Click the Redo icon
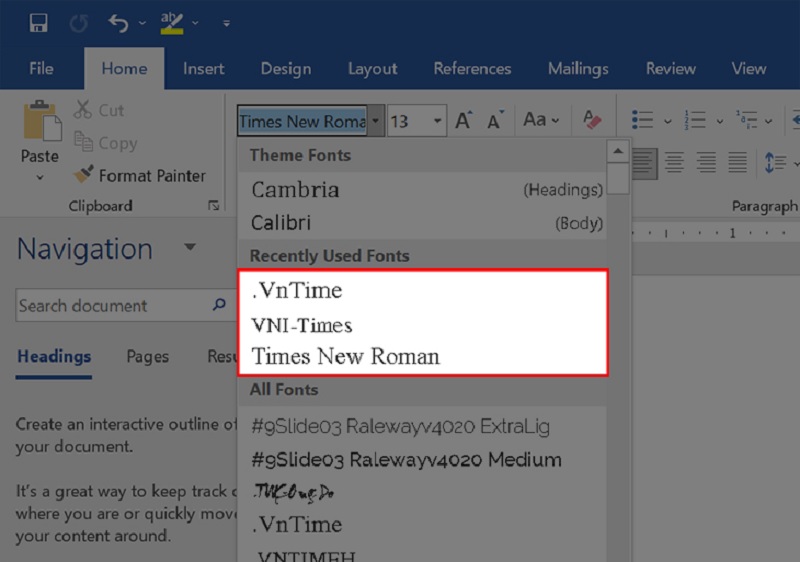The width and height of the screenshot is (800, 562). 79,23
